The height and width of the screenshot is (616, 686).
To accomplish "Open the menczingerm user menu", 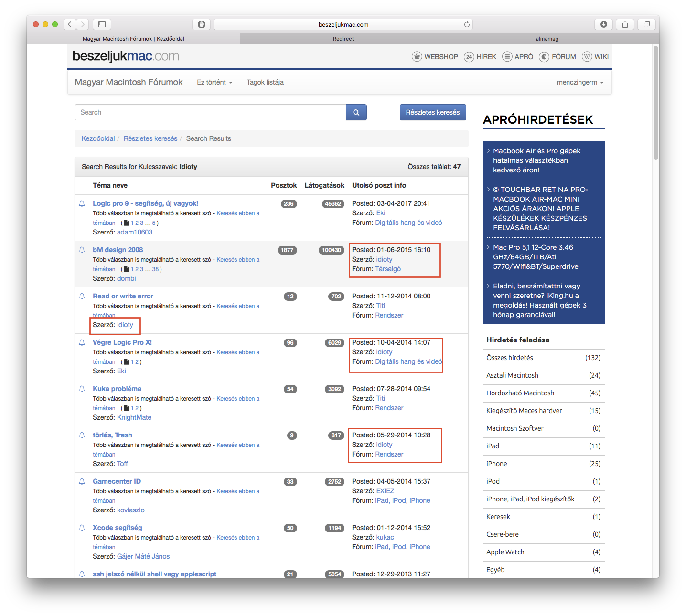I will coord(580,82).
